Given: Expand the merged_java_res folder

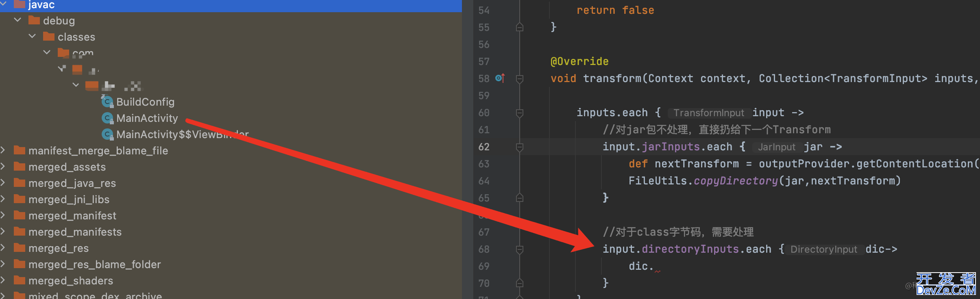Looking at the screenshot, I should point(3,182).
